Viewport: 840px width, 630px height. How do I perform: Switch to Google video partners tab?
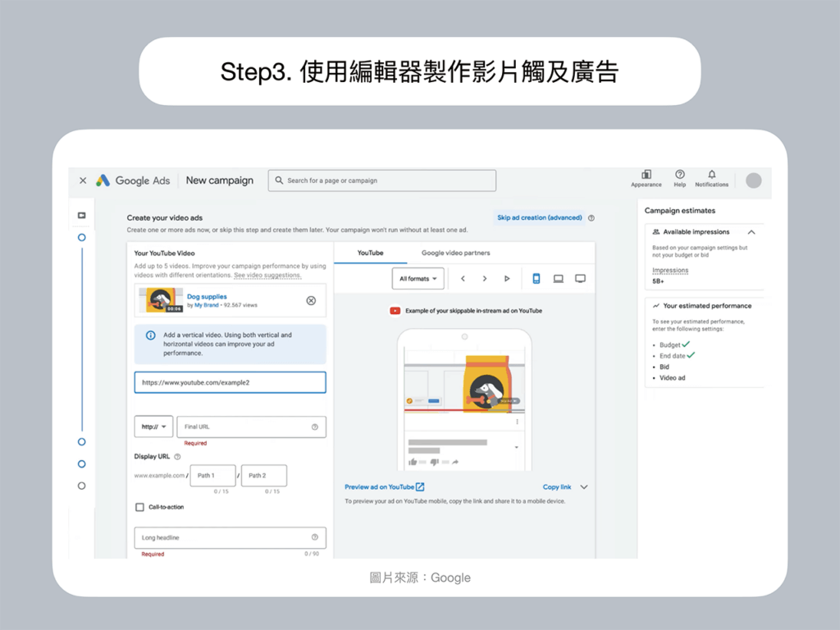click(x=455, y=253)
